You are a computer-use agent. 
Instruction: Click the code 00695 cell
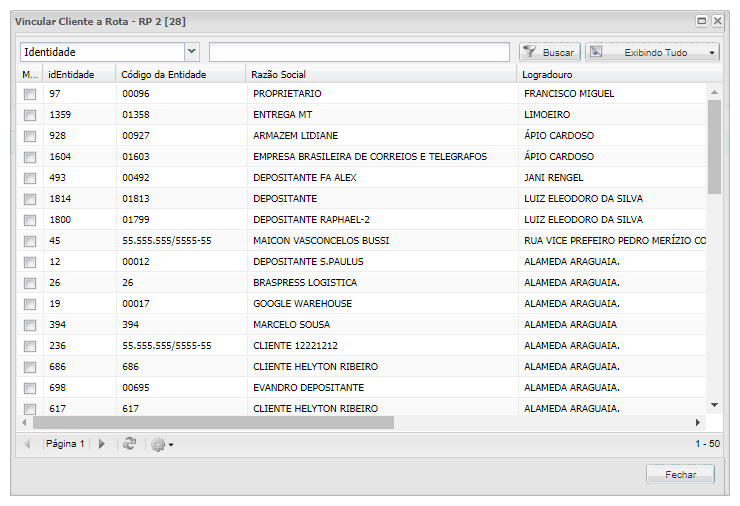(x=181, y=388)
